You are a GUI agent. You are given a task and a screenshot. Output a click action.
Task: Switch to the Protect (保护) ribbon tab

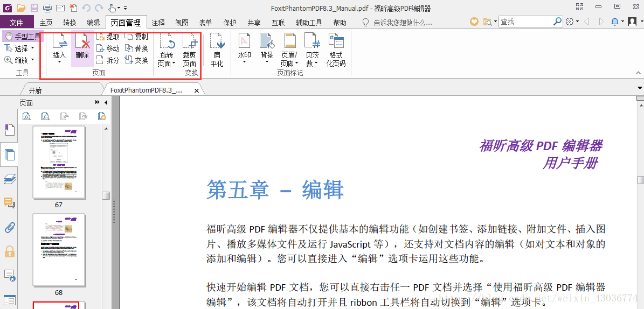click(x=230, y=23)
